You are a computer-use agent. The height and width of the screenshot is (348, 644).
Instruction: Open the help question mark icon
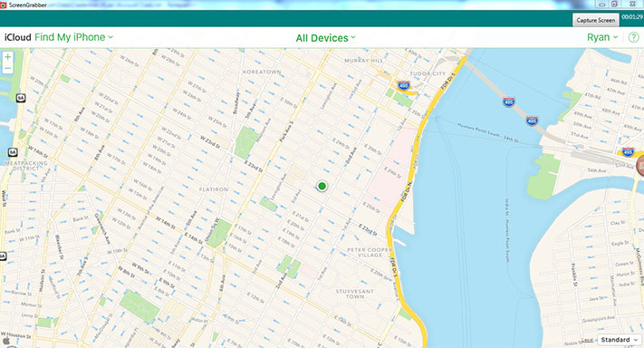(634, 37)
